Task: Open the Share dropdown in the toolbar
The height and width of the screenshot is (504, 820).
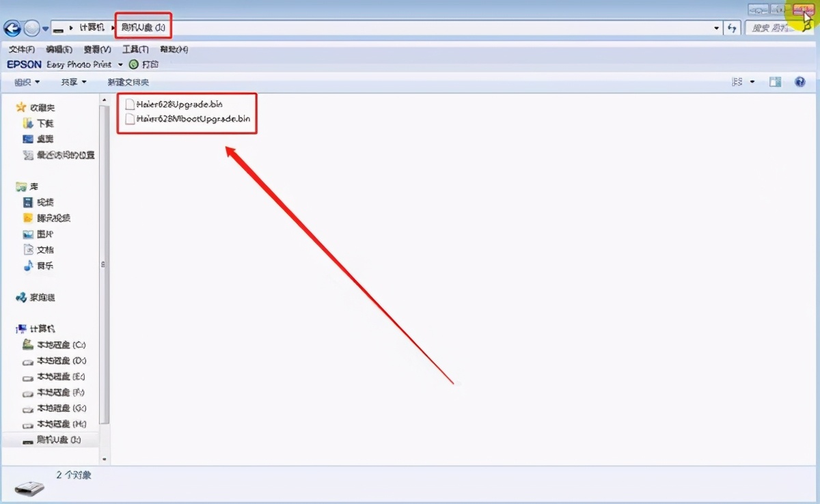Action: coord(74,82)
